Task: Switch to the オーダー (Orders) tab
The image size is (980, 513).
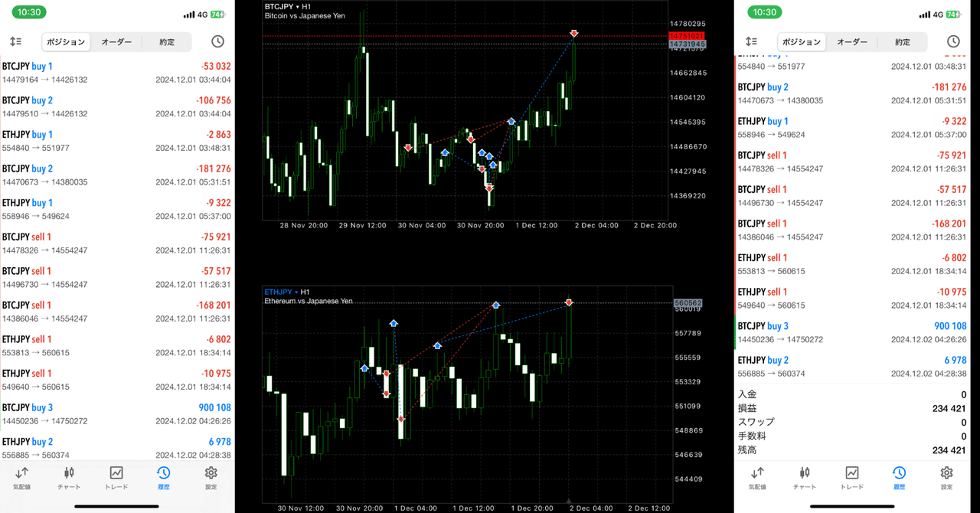Action: tap(116, 41)
